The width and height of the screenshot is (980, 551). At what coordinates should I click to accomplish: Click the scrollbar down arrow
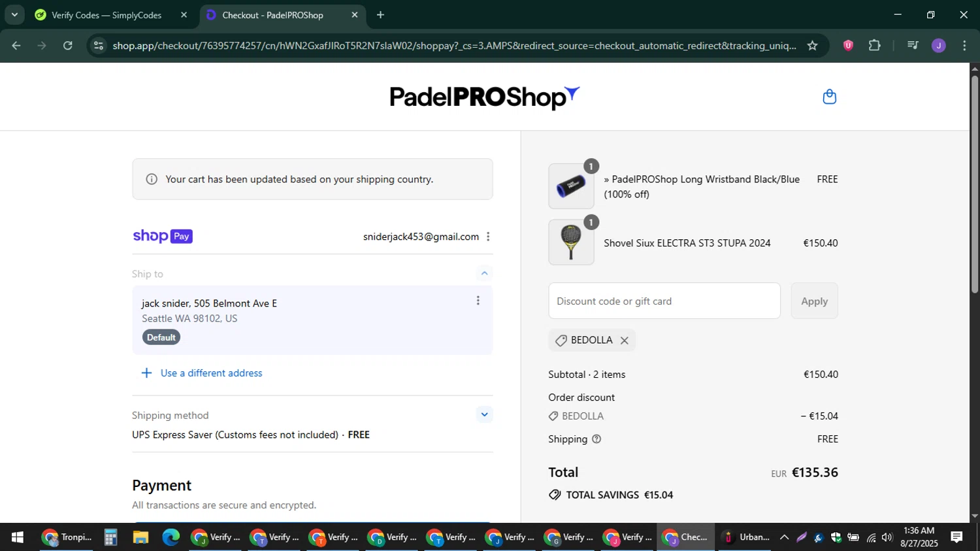975,516
